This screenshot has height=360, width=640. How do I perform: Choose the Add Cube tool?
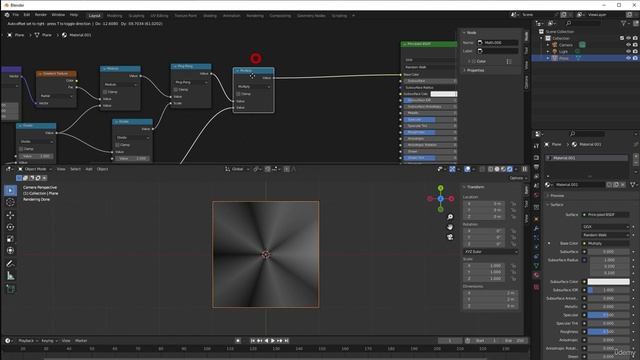(x=11, y=289)
